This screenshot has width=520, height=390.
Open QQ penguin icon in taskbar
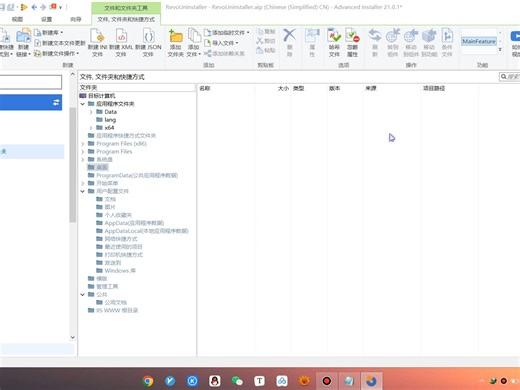215,381
